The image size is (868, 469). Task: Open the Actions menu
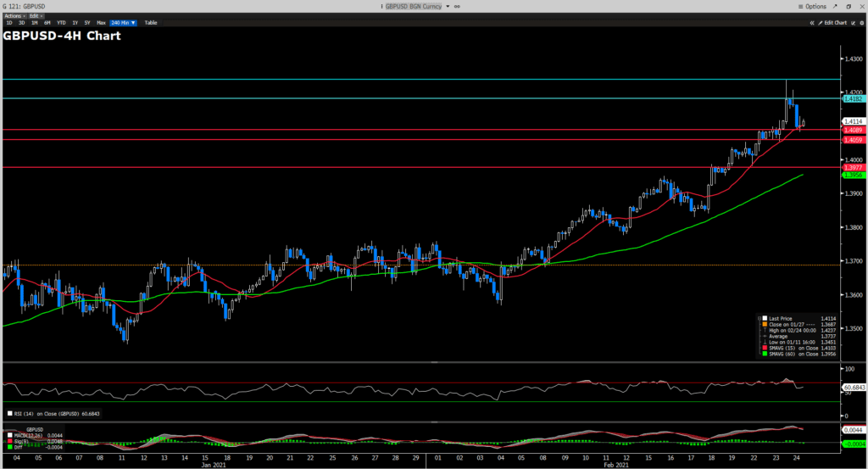pos(14,16)
